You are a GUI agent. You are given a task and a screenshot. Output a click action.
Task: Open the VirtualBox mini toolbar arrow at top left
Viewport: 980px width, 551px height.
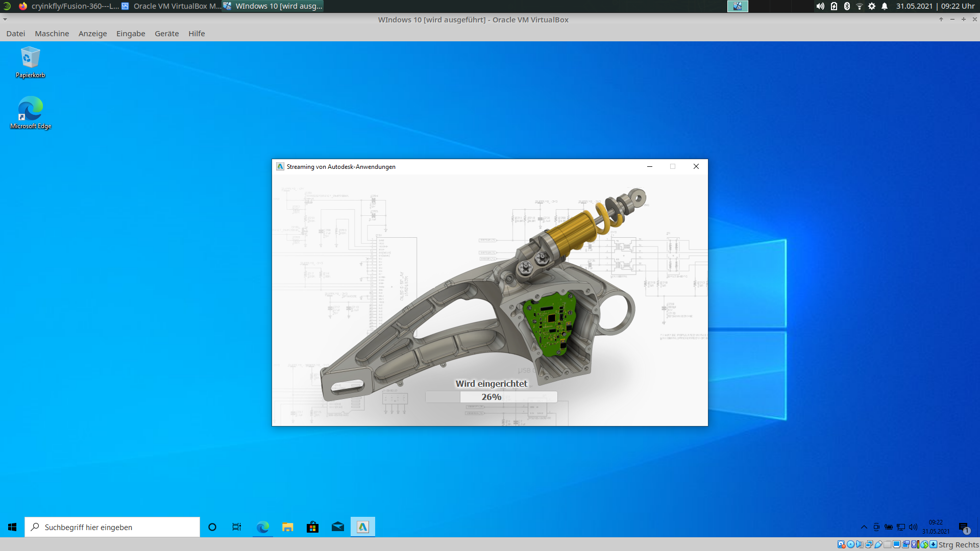(x=5, y=19)
